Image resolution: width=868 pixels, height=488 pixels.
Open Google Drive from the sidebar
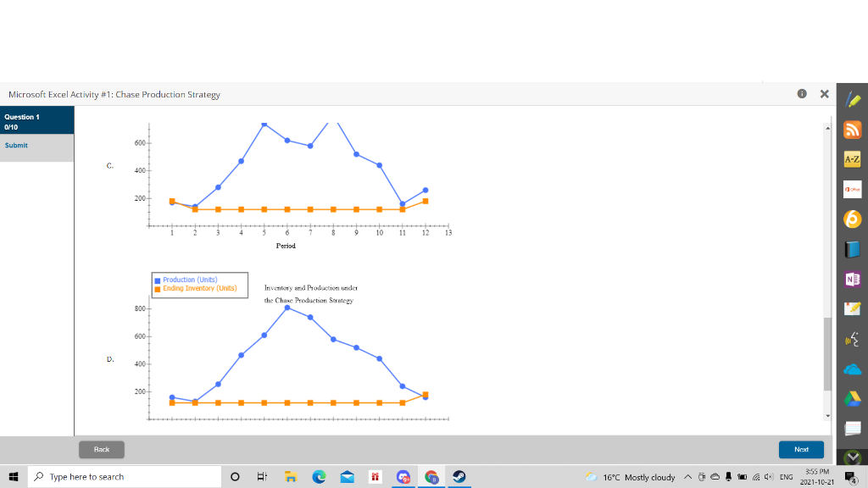point(852,396)
